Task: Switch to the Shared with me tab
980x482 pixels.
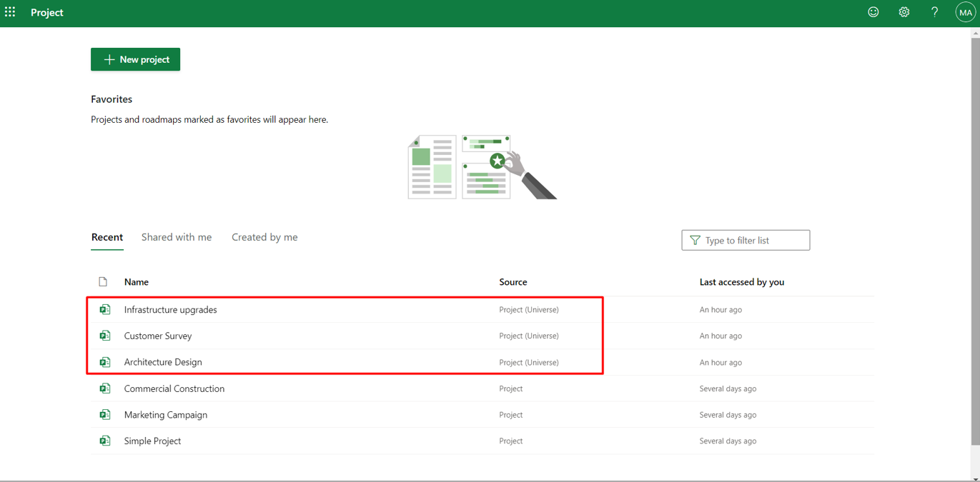Action: click(177, 237)
